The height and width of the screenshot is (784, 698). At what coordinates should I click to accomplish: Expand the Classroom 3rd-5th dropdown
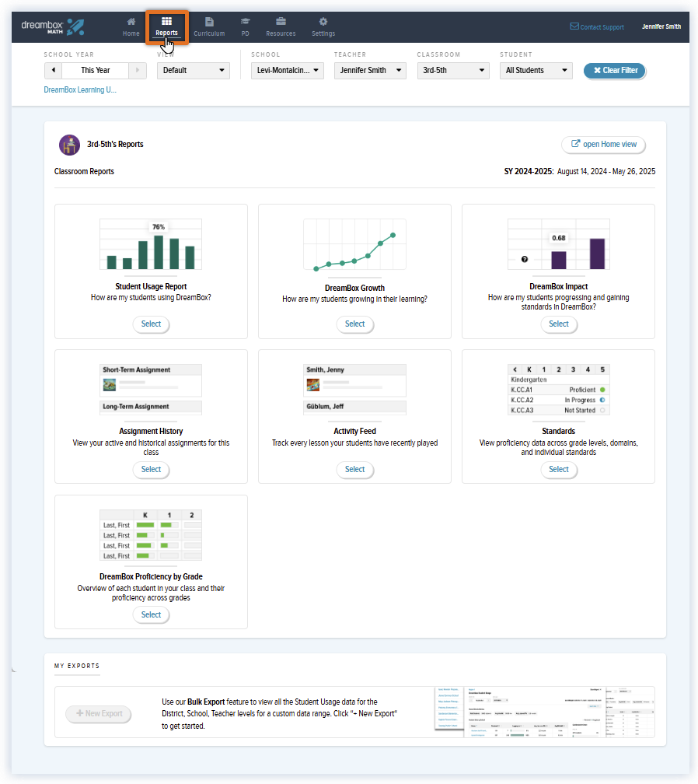point(453,71)
